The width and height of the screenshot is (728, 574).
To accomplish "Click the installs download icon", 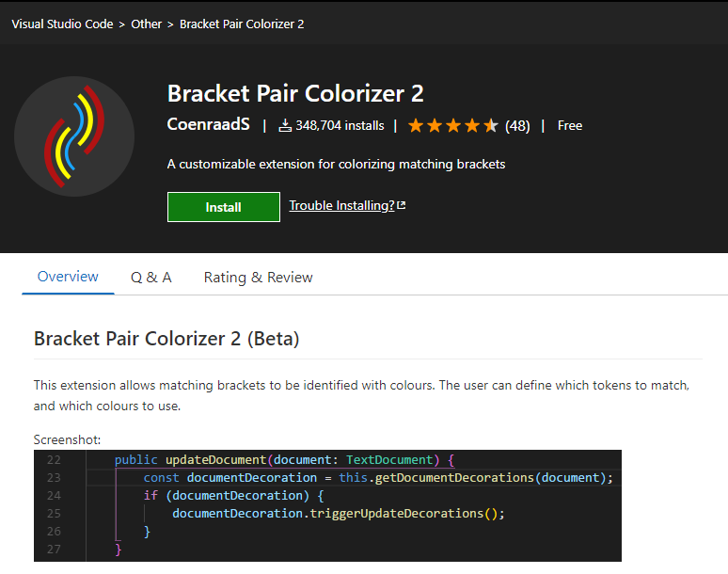I will (x=285, y=125).
